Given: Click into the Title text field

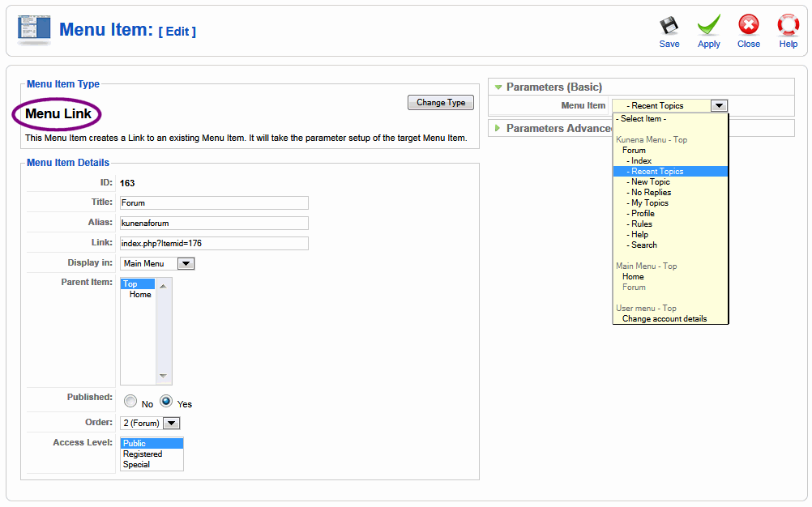Looking at the screenshot, I should 214,203.
